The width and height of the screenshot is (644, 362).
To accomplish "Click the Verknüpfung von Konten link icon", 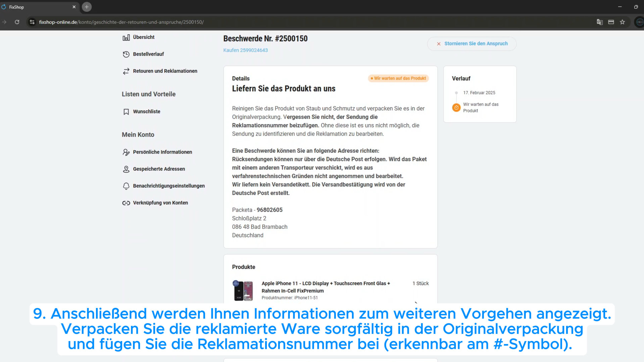I will (x=126, y=203).
